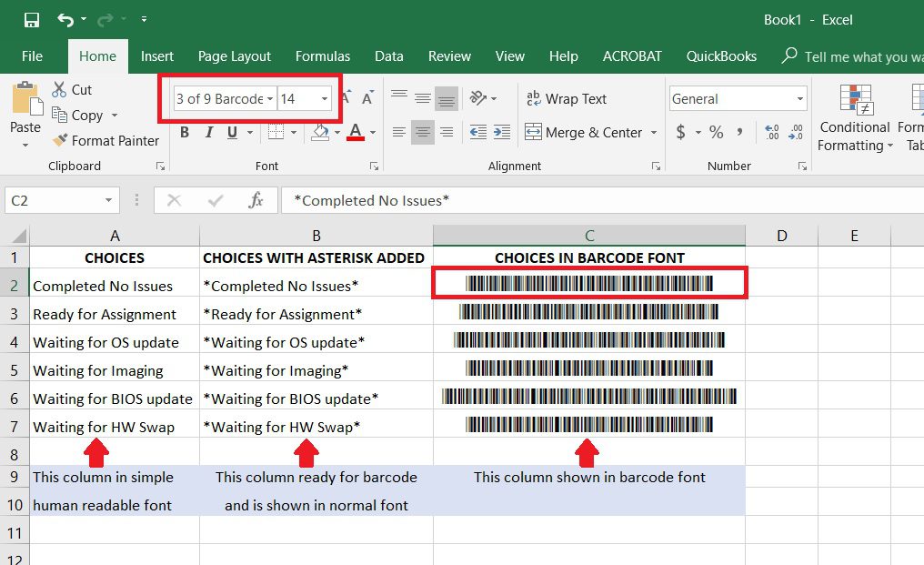The height and width of the screenshot is (565, 924).
Task: Copy the selected cell
Action: click(x=77, y=115)
